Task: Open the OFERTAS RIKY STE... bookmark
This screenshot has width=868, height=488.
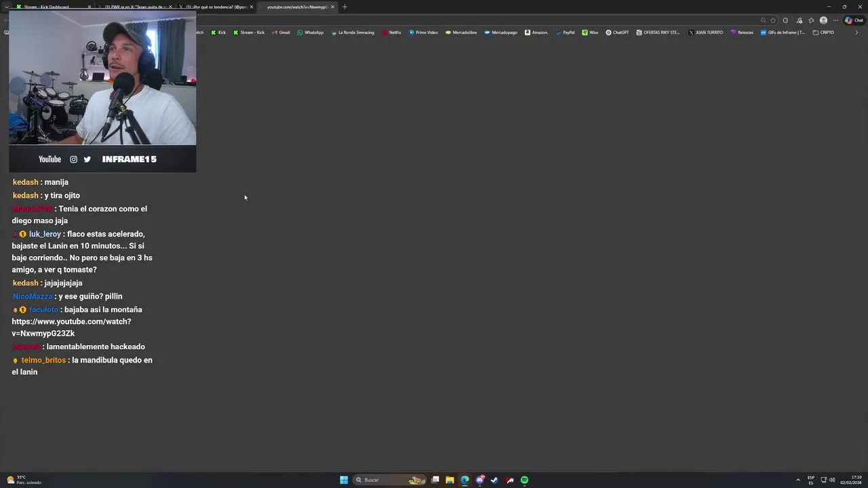Action: [658, 33]
